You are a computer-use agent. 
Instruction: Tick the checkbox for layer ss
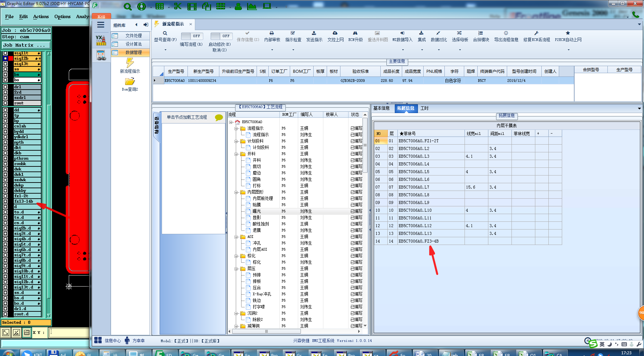5,69
